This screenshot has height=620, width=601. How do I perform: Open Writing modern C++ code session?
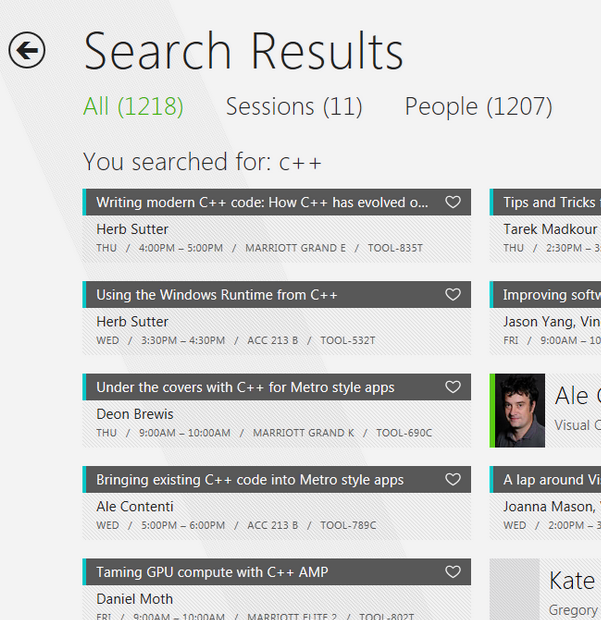point(262,202)
